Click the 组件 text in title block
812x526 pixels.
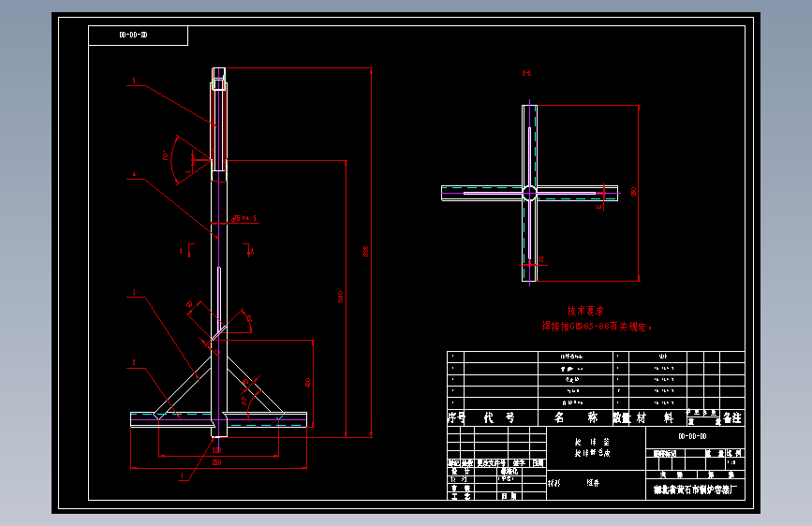[x=593, y=483]
